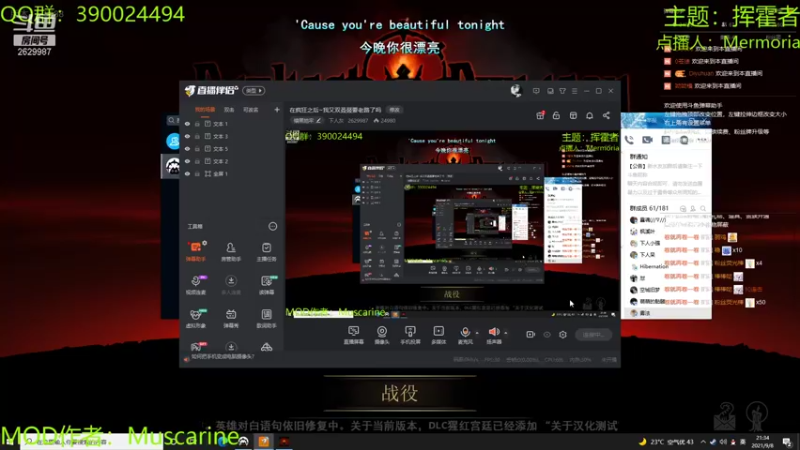Open the gift box icon with red badge
800x450 pixels.
tap(540, 115)
